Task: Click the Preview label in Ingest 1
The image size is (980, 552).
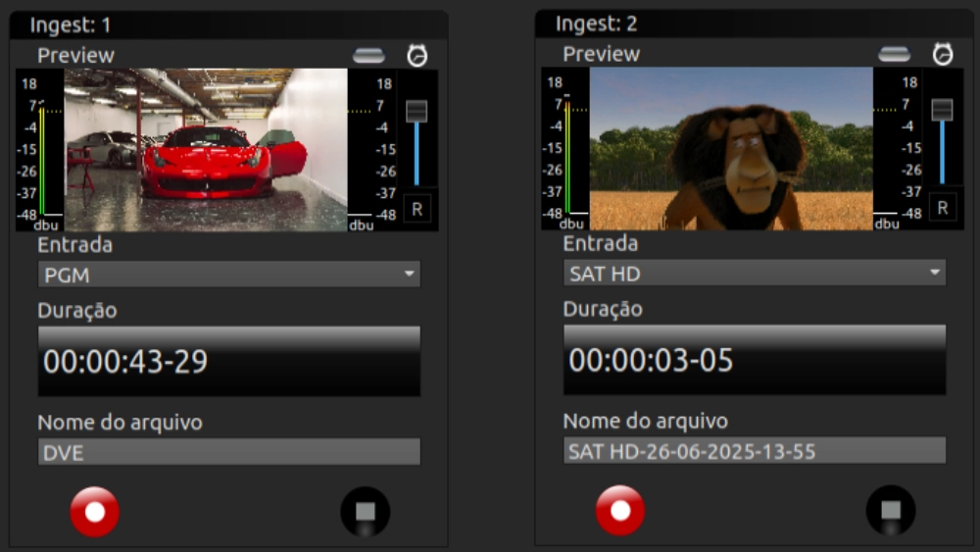Action: coord(75,56)
